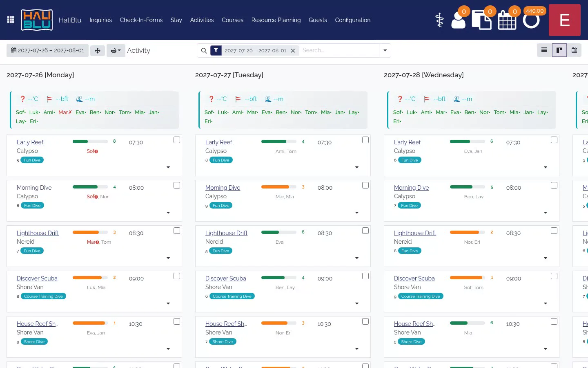
Task: Open Wednesday's Lighthouse Drift link
Action: coord(415,233)
